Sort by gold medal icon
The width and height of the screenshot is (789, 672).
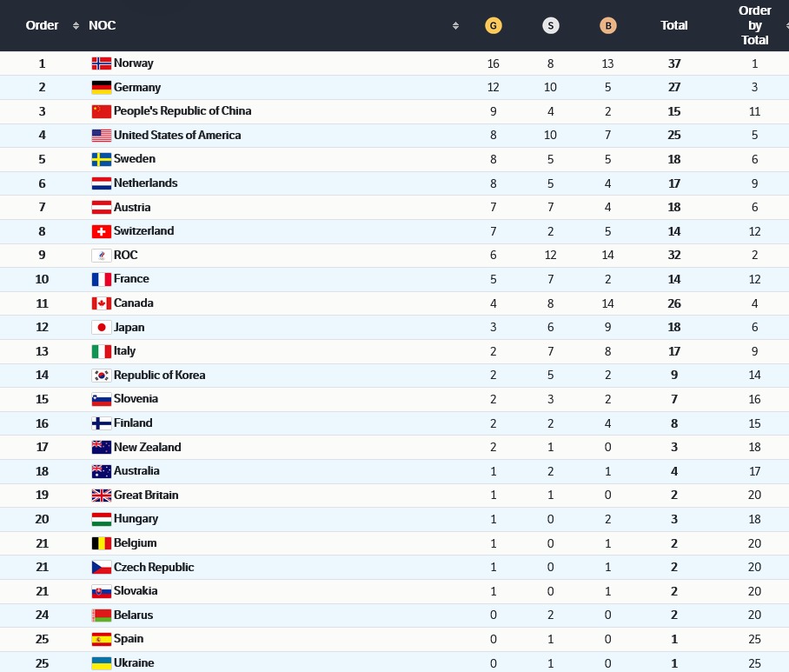pos(494,26)
